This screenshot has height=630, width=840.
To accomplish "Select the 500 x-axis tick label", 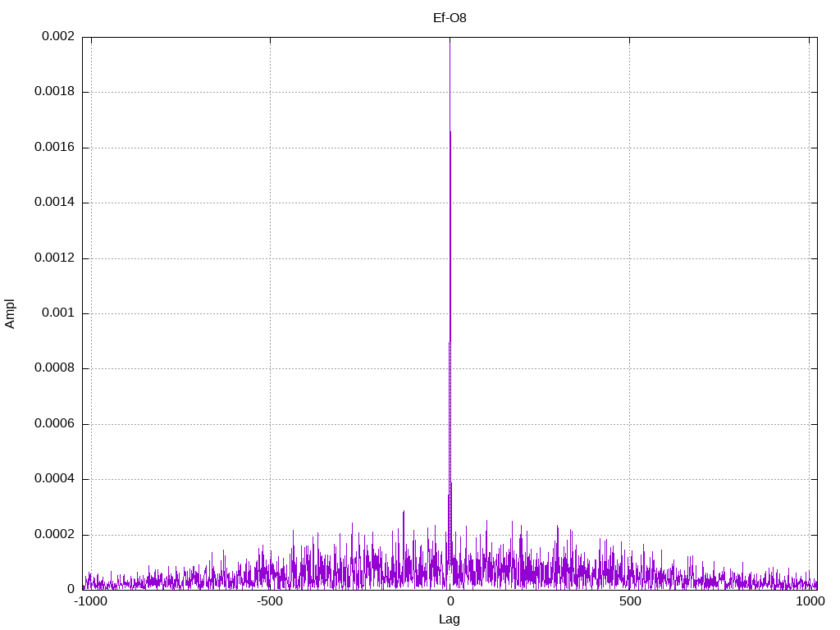I will pyautogui.click(x=629, y=602).
